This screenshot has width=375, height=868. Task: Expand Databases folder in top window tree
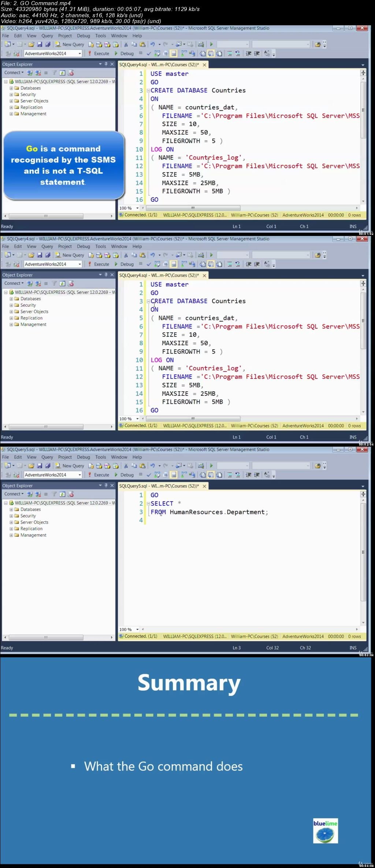tap(11, 88)
